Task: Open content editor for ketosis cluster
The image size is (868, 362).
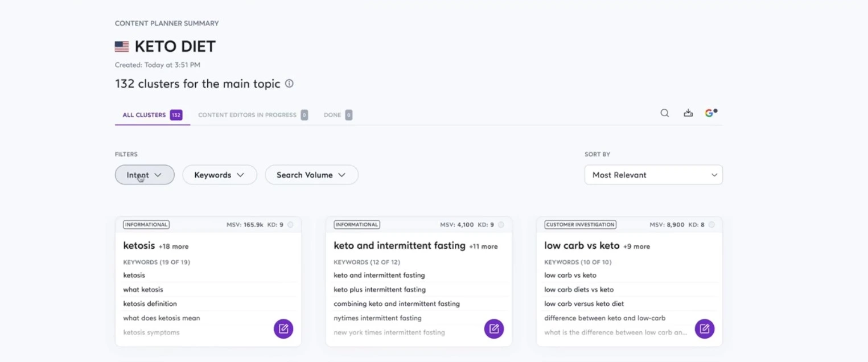Action: [283, 328]
